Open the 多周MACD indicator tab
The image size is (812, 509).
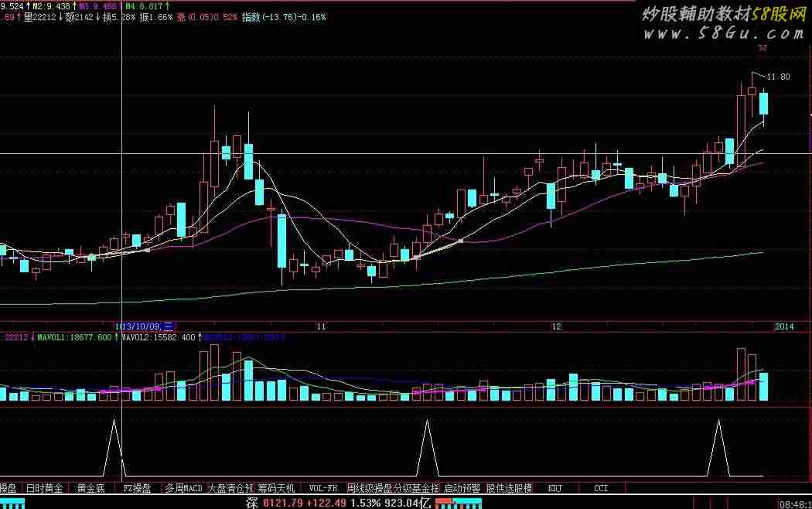(183, 488)
